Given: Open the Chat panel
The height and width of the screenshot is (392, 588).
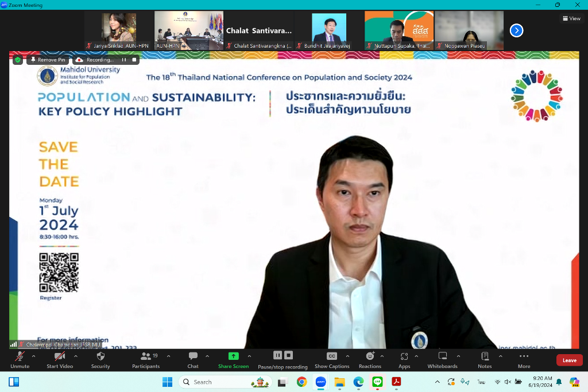Looking at the screenshot, I should 193,359.
